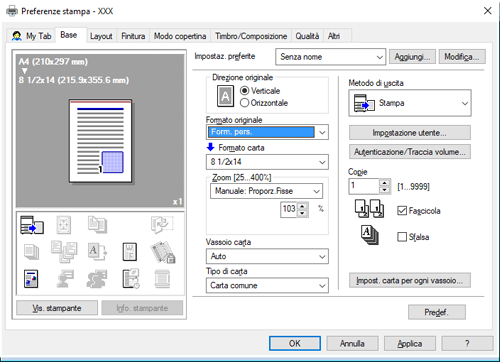The image size is (500, 362).
Task: Click Impost. carta per ogni vassoio... button
Action: [410, 280]
